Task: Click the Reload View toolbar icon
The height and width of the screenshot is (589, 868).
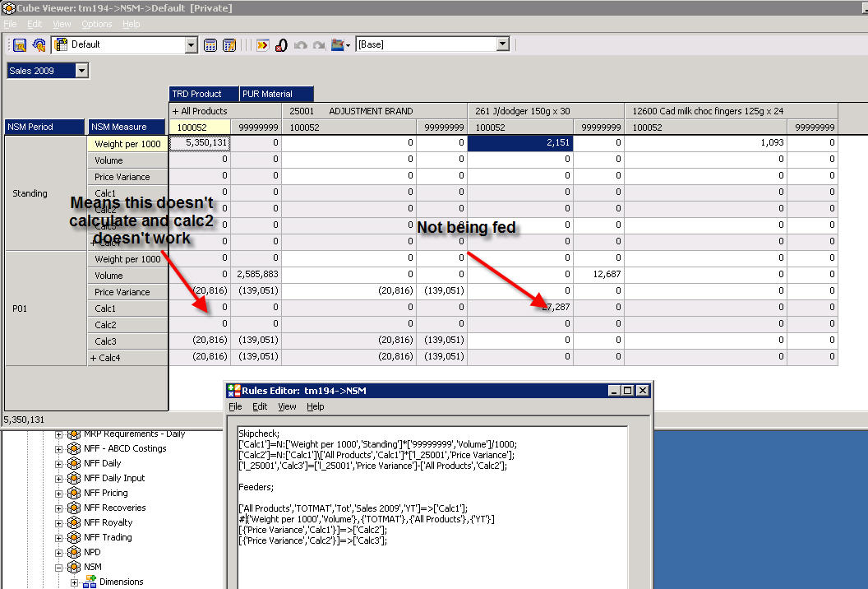Action: click(x=39, y=45)
